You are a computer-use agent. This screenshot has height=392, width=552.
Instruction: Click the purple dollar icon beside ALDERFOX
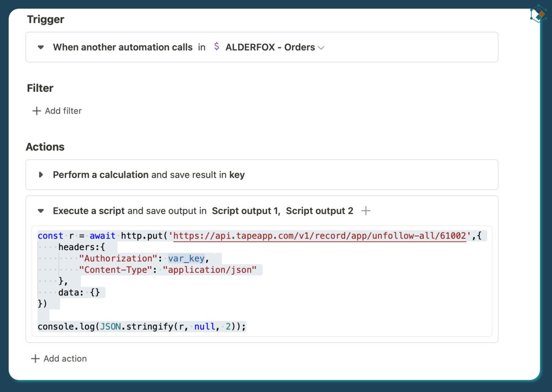tap(216, 47)
